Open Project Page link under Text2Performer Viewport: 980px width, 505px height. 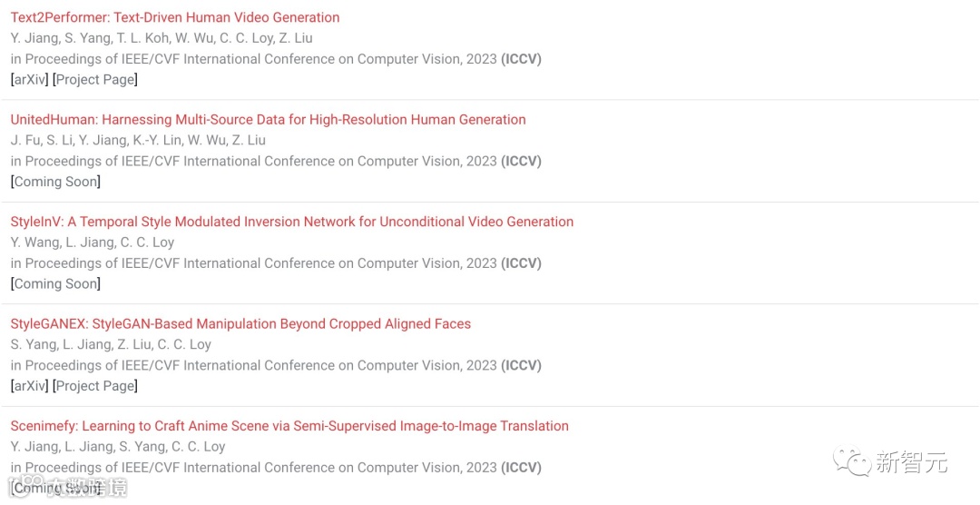95,79
